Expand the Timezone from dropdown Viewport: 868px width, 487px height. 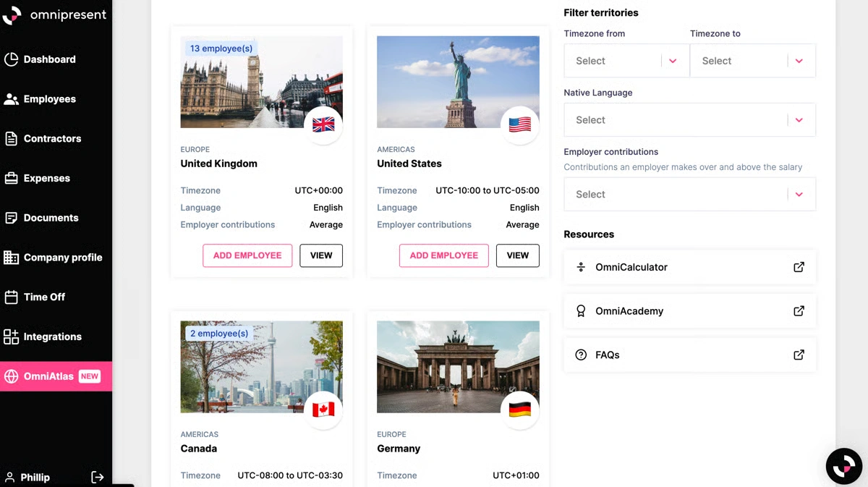(x=626, y=61)
